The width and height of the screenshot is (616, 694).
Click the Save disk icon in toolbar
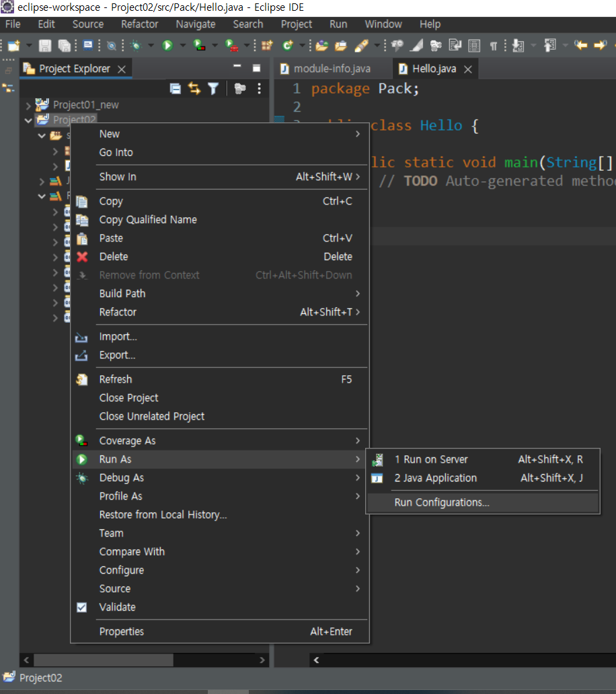(x=44, y=45)
